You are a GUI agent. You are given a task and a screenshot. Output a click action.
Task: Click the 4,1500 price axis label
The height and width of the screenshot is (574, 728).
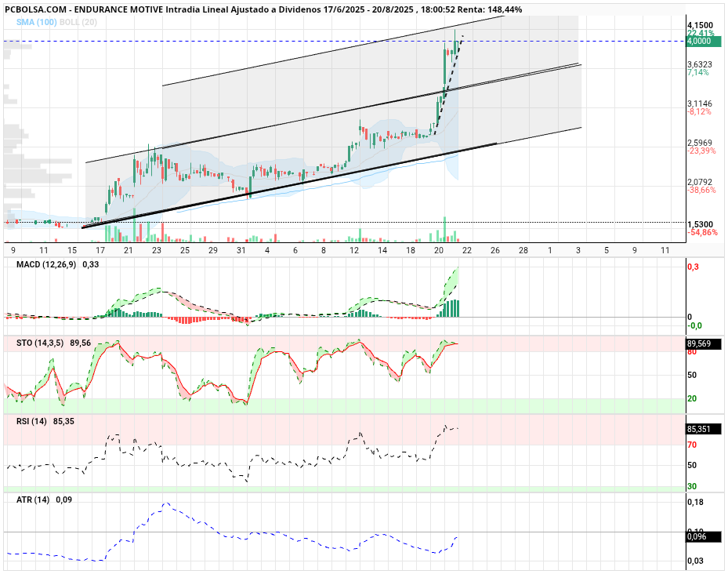pyautogui.click(x=700, y=26)
